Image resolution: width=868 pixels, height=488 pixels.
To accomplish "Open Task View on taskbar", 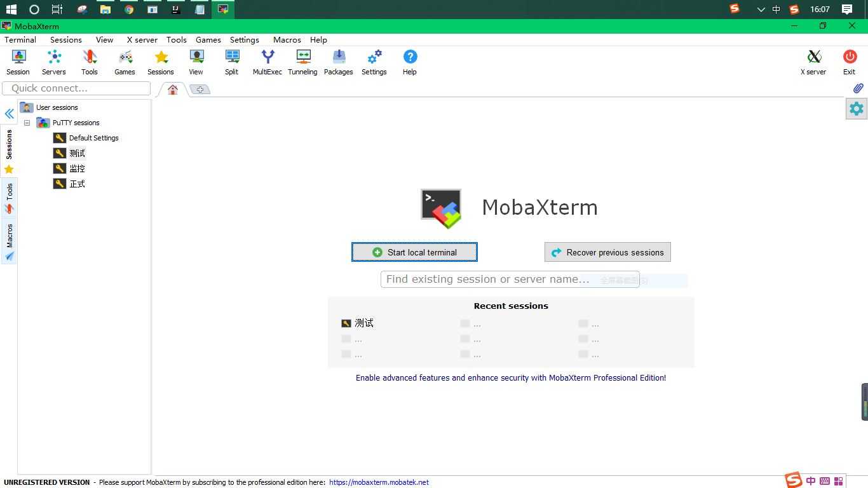I will (57, 10).
